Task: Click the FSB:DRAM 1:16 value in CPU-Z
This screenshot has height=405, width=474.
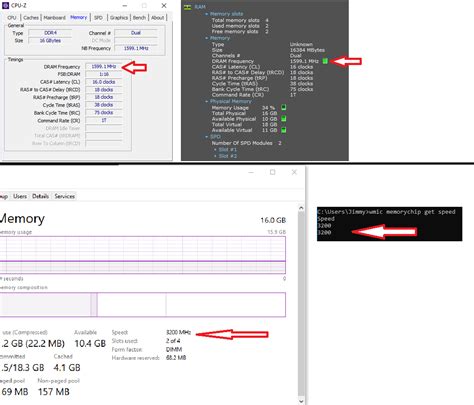Action: click(x=104, y=74)
